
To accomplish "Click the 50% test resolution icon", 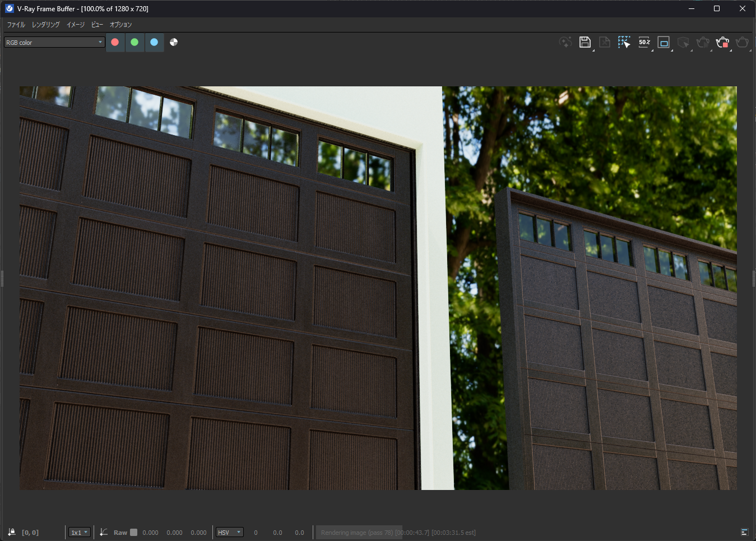I will click(644, 42).
